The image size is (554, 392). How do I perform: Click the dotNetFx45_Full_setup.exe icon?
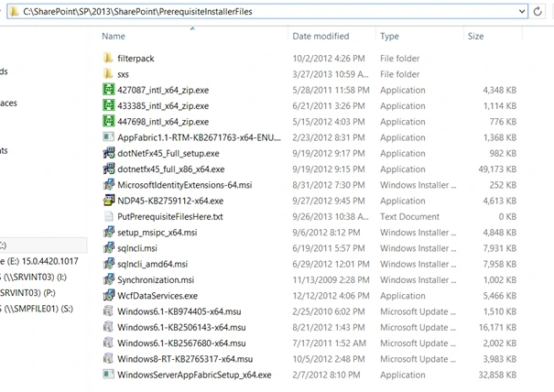click(x=108, y=153)
